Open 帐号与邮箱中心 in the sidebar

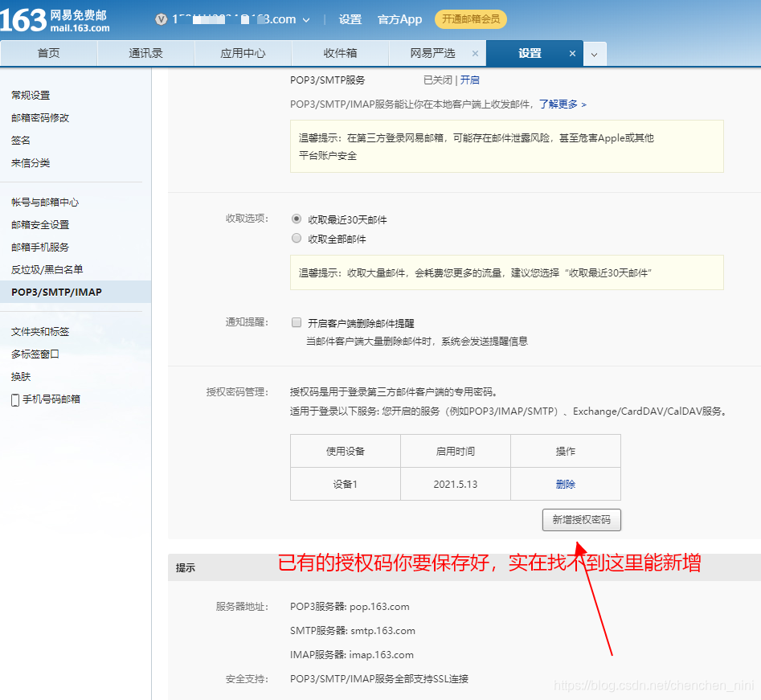[x=45, y=202]
